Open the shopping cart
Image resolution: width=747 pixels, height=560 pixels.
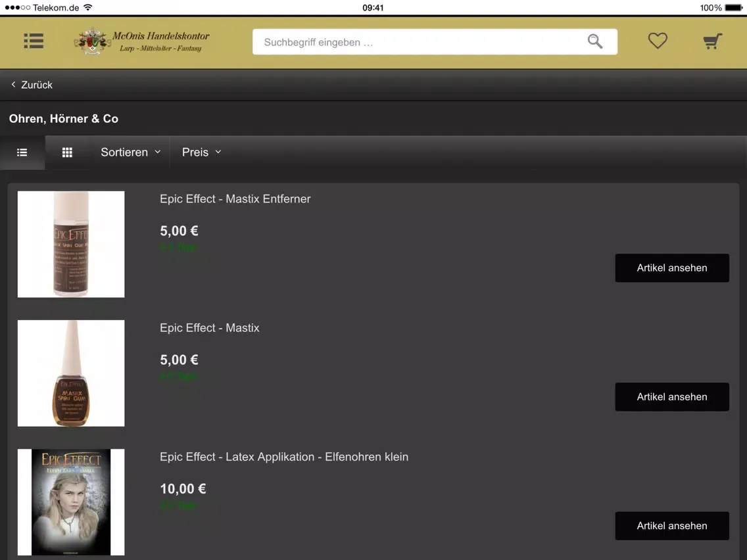point(713,41)
